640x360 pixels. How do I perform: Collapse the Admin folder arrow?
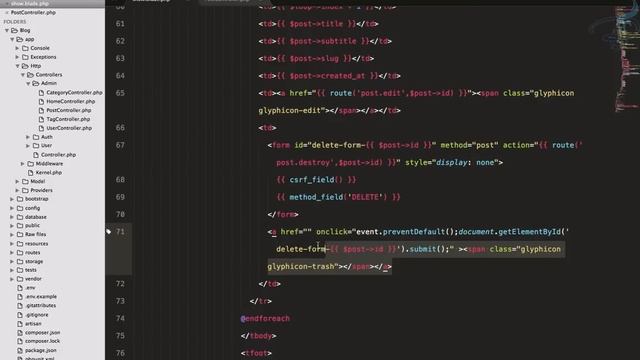coord(28,84)
